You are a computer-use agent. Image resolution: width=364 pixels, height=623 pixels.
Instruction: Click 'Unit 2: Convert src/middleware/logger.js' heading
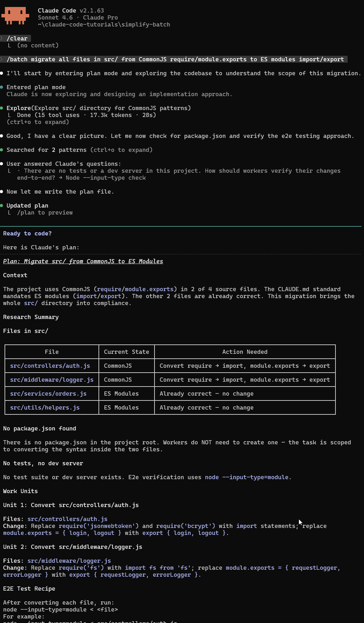tap(72, 547)
